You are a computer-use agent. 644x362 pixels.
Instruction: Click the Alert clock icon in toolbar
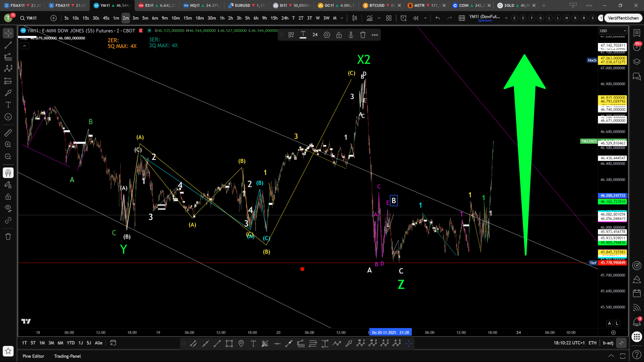403,18
